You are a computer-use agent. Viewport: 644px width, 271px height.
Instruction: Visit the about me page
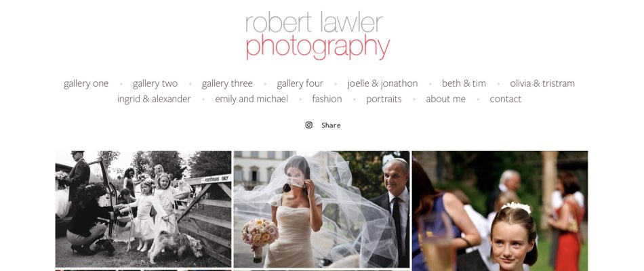445,99
